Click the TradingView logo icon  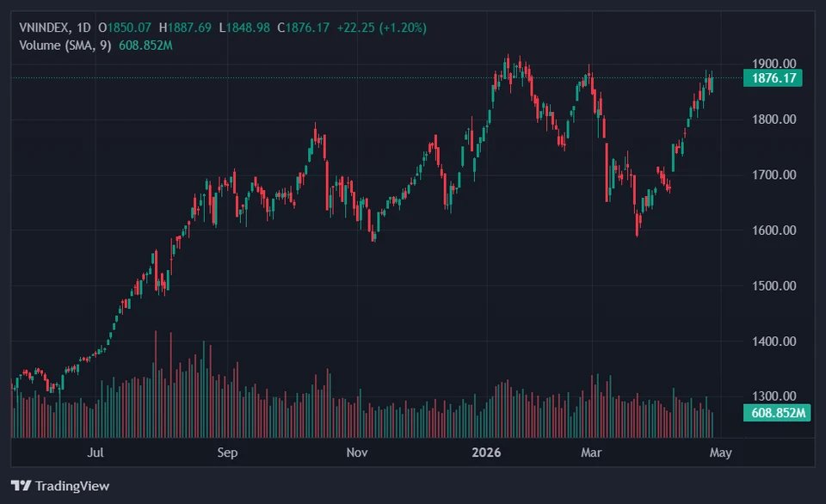22,486
